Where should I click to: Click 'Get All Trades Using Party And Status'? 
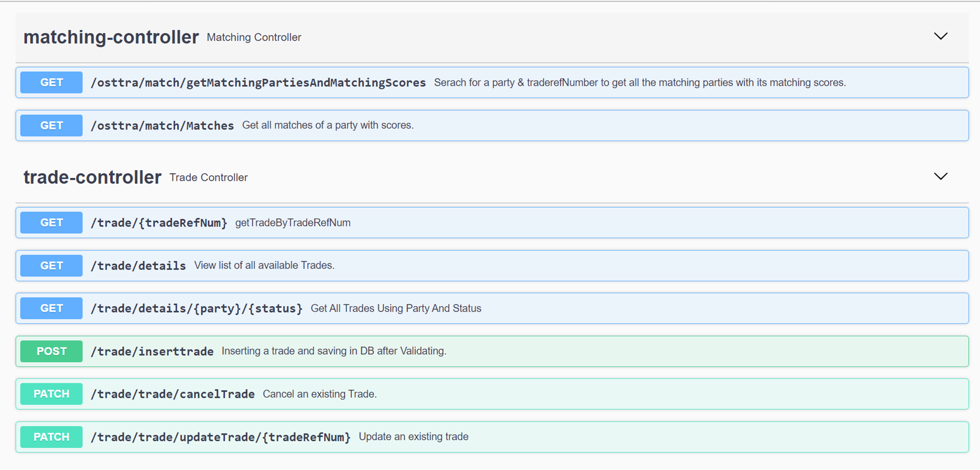(396, 308)
